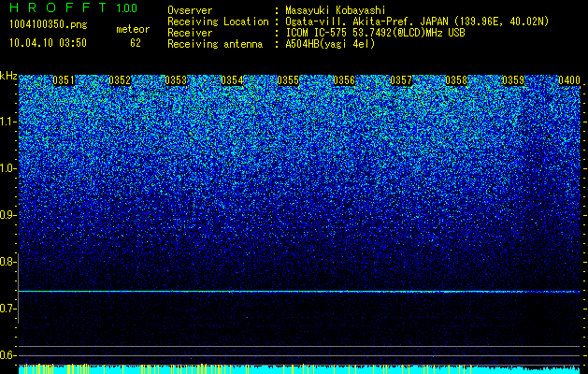Click the 0359 time marker
The height and width of the screenshot is (374, 588).
(513, 80)
